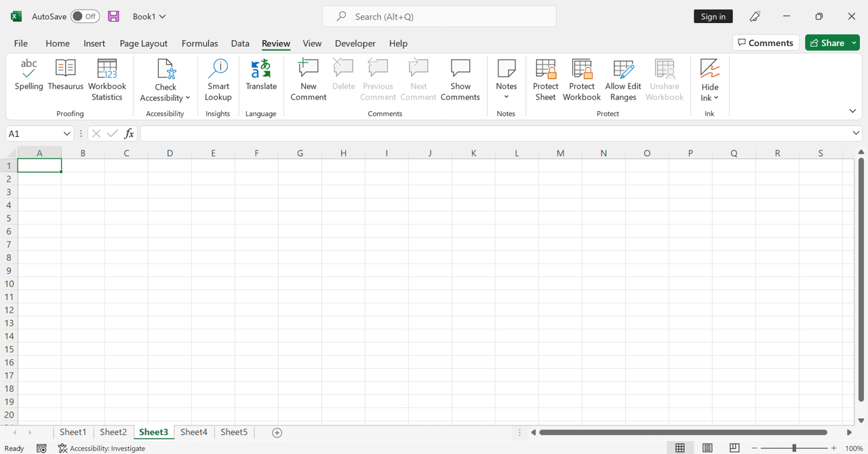The width and height of the screenshot is (868, 454).
Task: Toggle AutoSave on
Action: click(x=85, y=16)
